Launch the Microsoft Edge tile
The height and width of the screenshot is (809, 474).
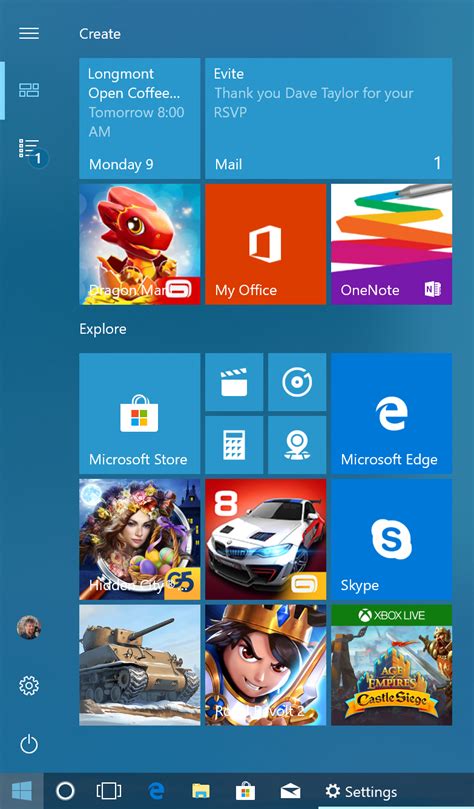tap(391, 413)
